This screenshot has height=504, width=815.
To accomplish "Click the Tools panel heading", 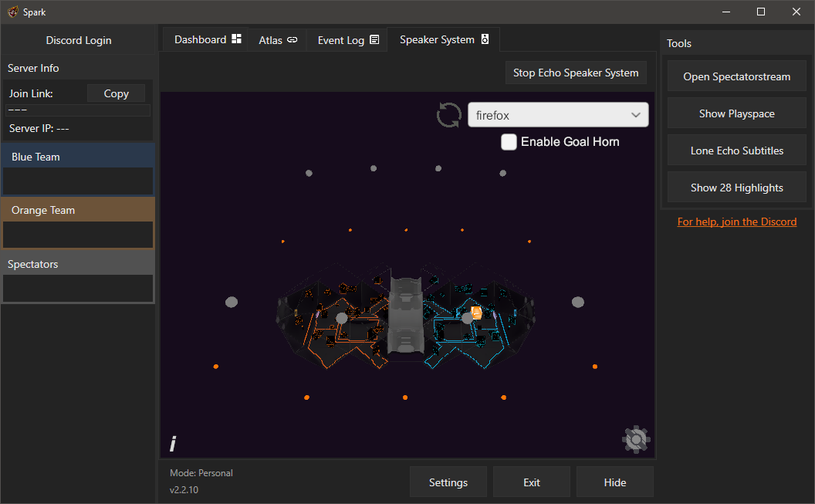I will pyautogui.click(x=679, y=43).
